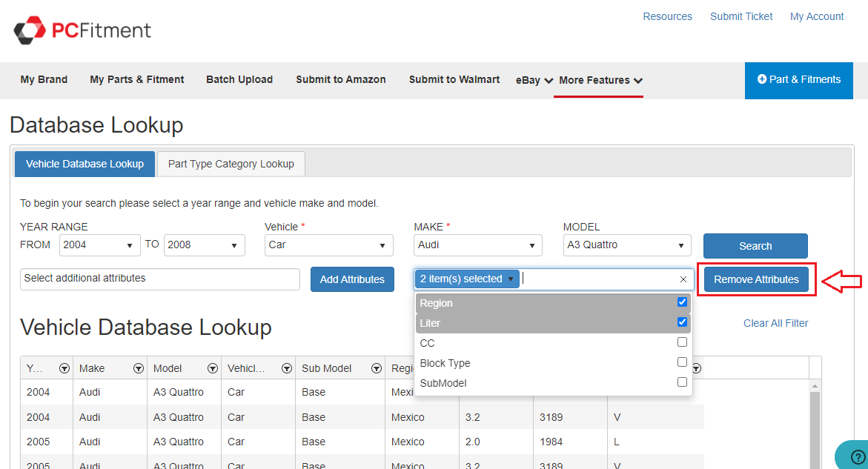Viewport: 868px width, 469px height.
Task: Switch to Part Type Category Lookup tab
Action: coord(231,164)
